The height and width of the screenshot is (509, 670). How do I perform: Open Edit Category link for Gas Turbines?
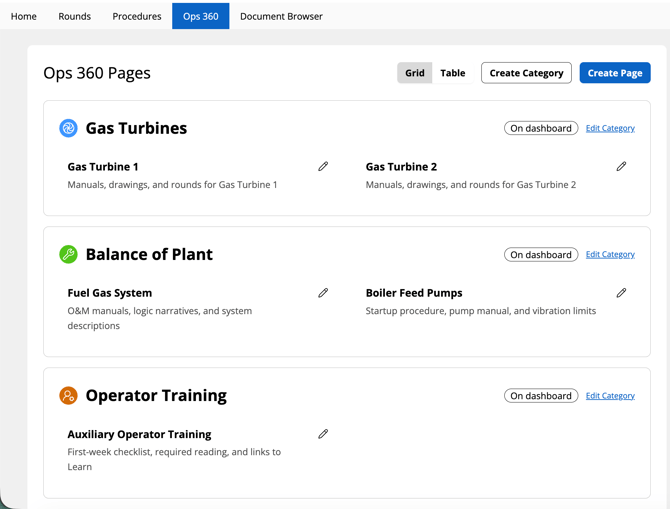point(610,128)
